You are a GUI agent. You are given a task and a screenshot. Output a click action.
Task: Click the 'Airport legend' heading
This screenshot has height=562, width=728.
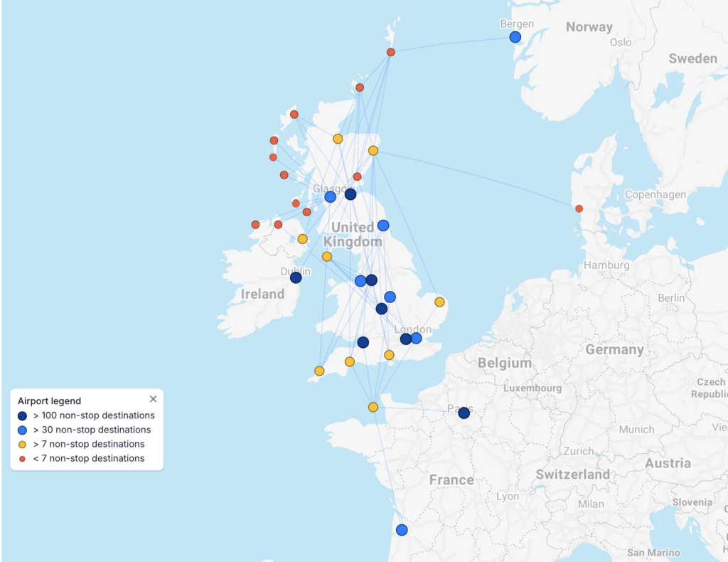49,401
